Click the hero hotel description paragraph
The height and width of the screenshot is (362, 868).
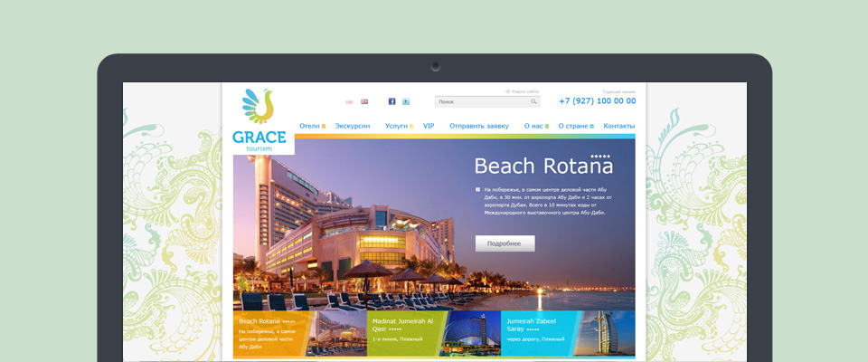click(548, 201)
